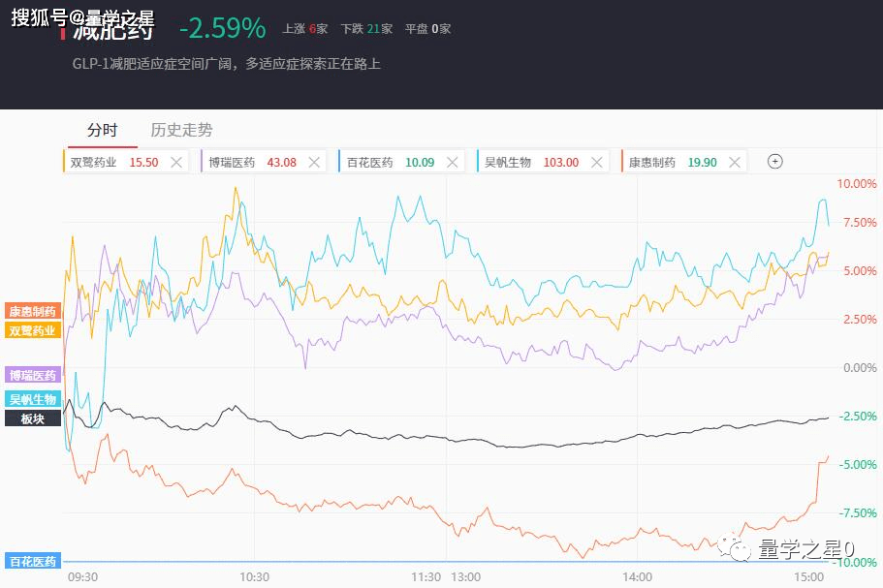Remove 百花医药 stock from comparison
The image size is (883, 588).
click(x=454, y=163)
